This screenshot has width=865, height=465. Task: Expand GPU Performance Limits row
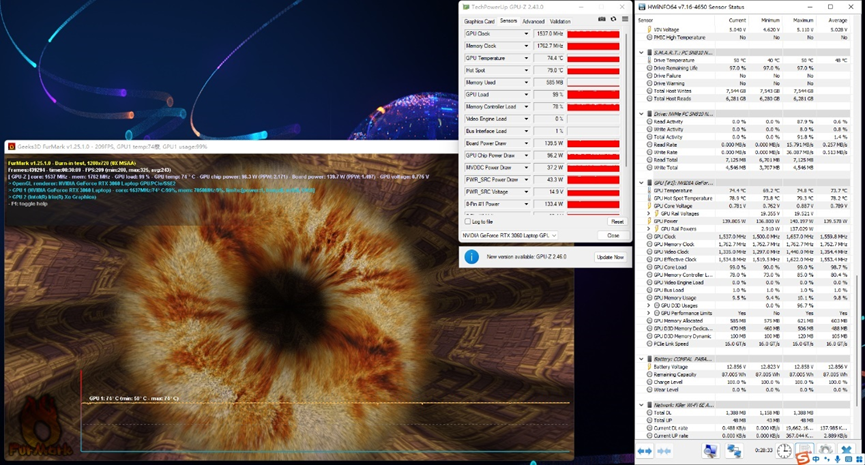(x=650, y=312)
